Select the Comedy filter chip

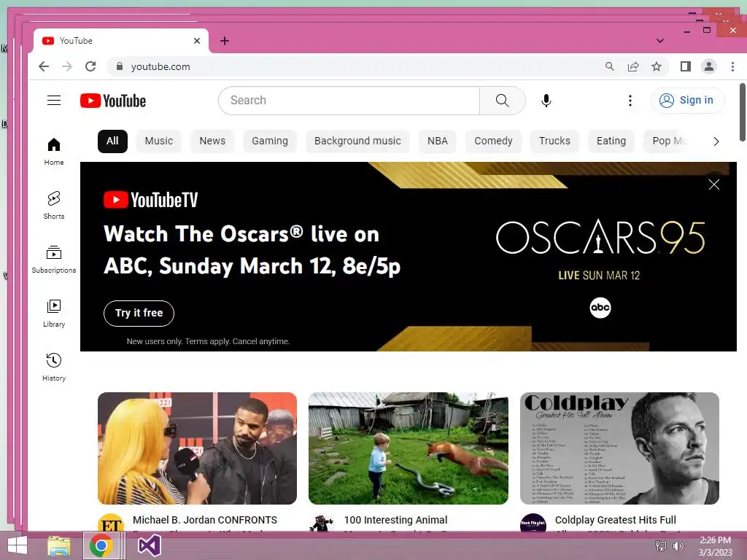pyautogui.click(x=493, y=141)
